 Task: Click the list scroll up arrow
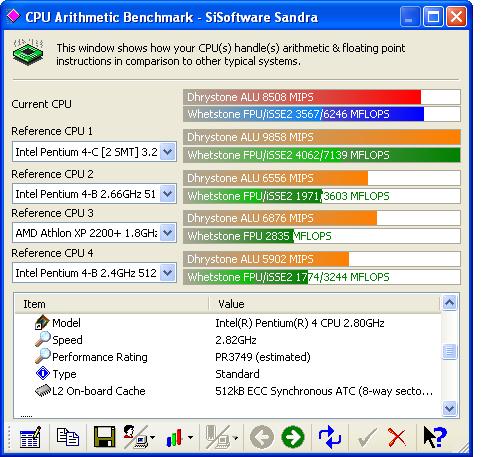[x=449, y=303]
